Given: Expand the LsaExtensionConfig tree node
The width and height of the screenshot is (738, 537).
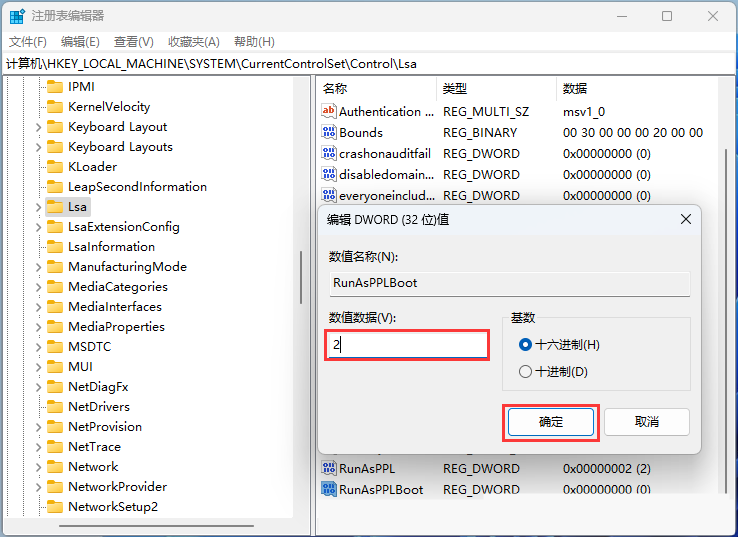Looking at the screenshot, I should (39, 227).
